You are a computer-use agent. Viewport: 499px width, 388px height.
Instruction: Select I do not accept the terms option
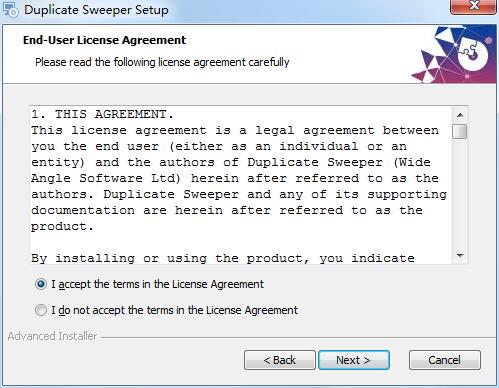click(x=41, y=310)
